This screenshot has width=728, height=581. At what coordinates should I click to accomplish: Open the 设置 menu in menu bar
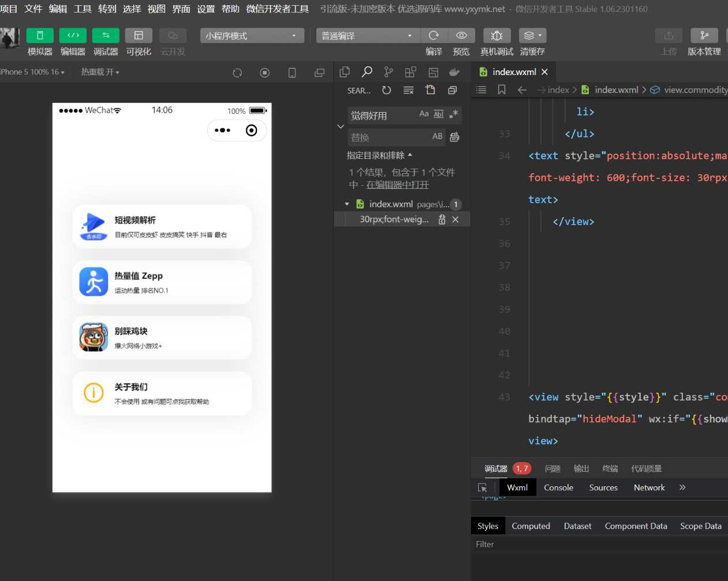[x=206, y=9]
